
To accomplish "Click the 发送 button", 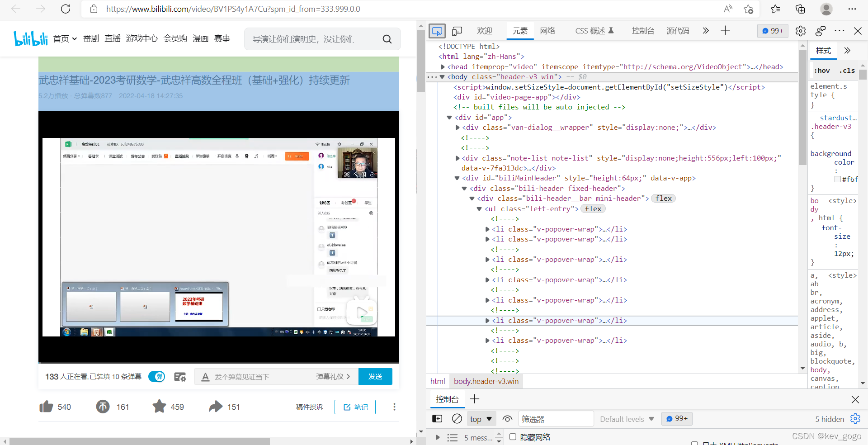I will pos(375,377).
